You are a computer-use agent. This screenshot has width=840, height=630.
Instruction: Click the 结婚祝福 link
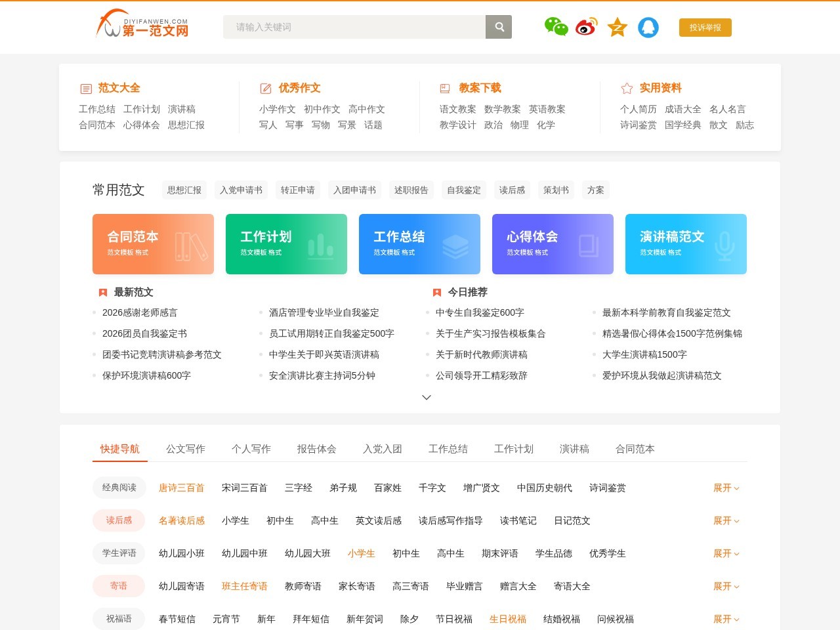point(562,619)
